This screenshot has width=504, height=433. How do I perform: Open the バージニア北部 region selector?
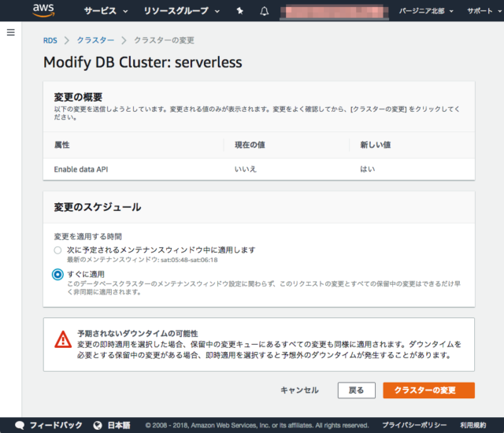pyautogui.click(x=426, y=11)
